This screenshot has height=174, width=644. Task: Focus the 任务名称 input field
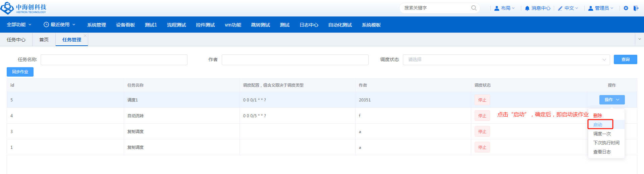click(x=114, y=60)
